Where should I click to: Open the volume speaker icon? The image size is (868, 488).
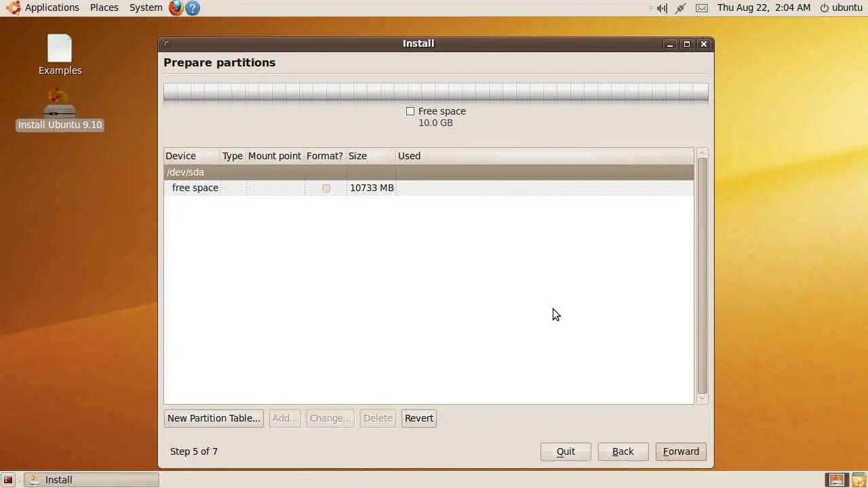click(x=661, y=8)
